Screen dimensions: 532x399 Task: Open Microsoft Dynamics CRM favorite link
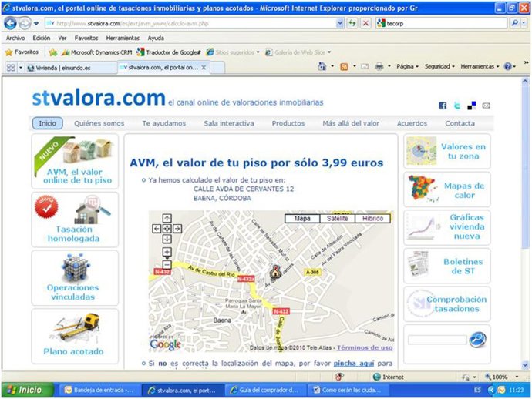pos(96,52)
